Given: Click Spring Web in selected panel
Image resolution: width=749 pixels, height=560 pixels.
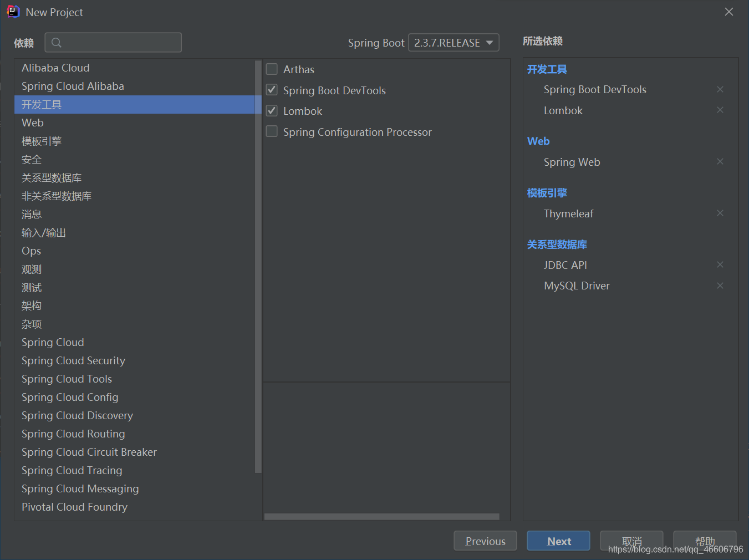Looking at the screenshot, I should click(x=572, y=162).
